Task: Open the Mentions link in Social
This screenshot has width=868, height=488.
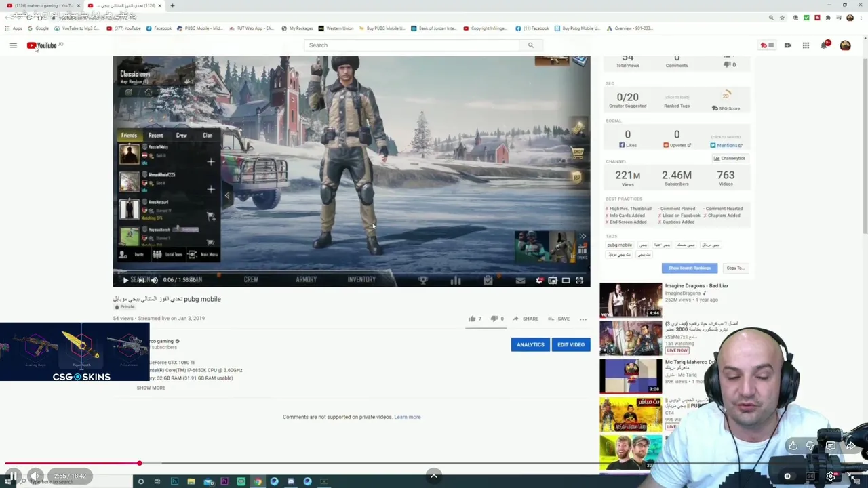Action: (x=726, y=145)
